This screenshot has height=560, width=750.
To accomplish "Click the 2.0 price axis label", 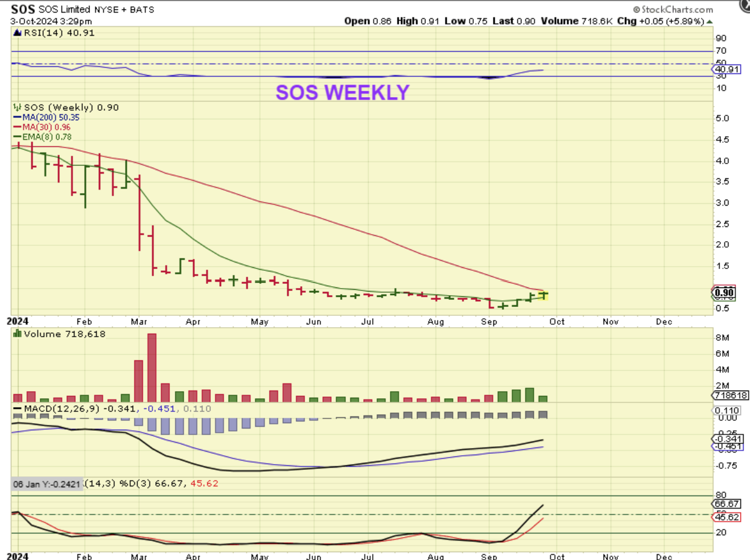I will 723,244.
